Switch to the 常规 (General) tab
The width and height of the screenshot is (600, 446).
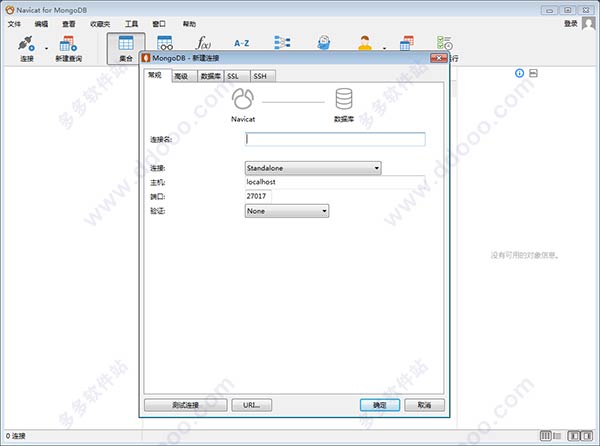click(x=155, y=75)
